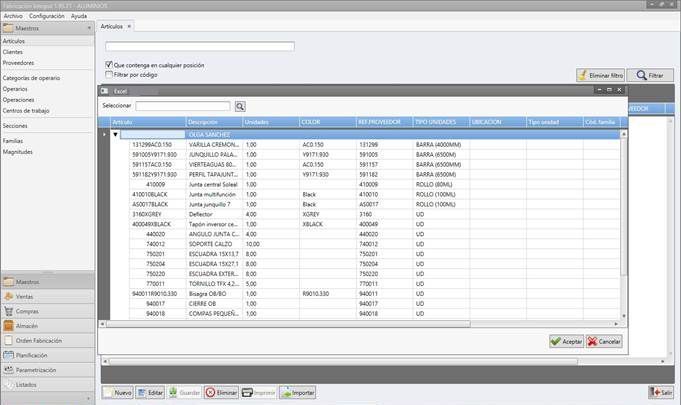Switch to the Artículos tab

pyautogui.click(x=112, y=26)
